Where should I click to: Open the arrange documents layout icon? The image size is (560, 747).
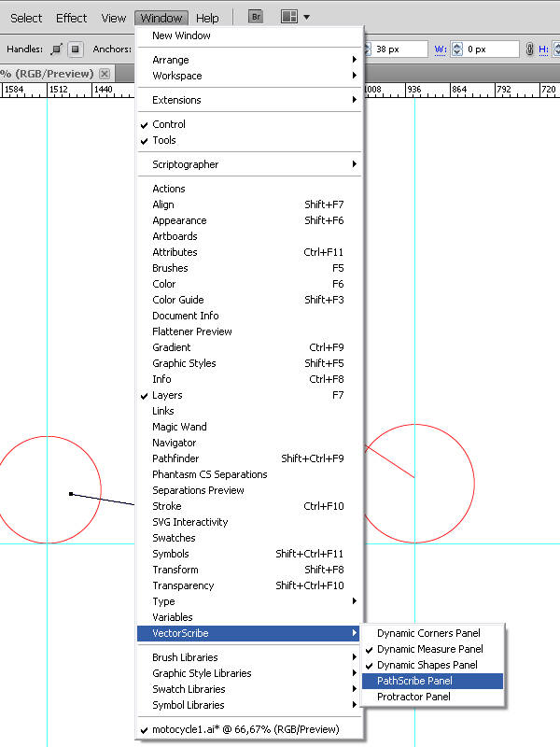[289, 17]
